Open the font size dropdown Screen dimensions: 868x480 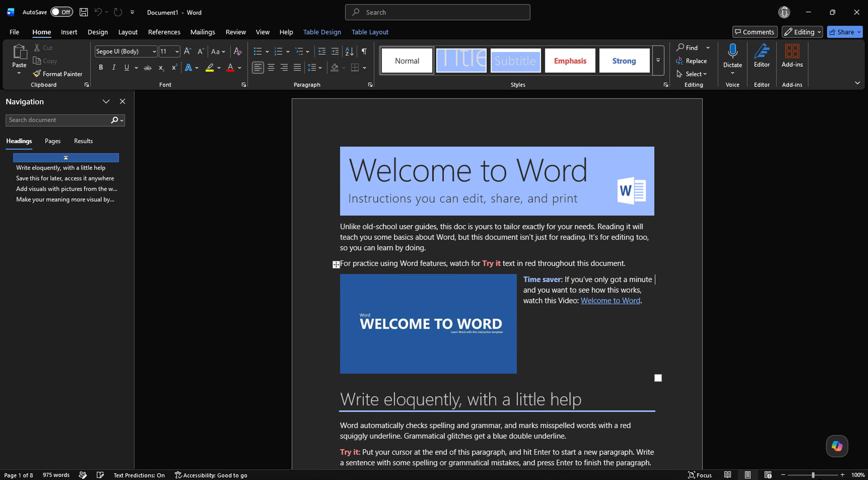177,52
